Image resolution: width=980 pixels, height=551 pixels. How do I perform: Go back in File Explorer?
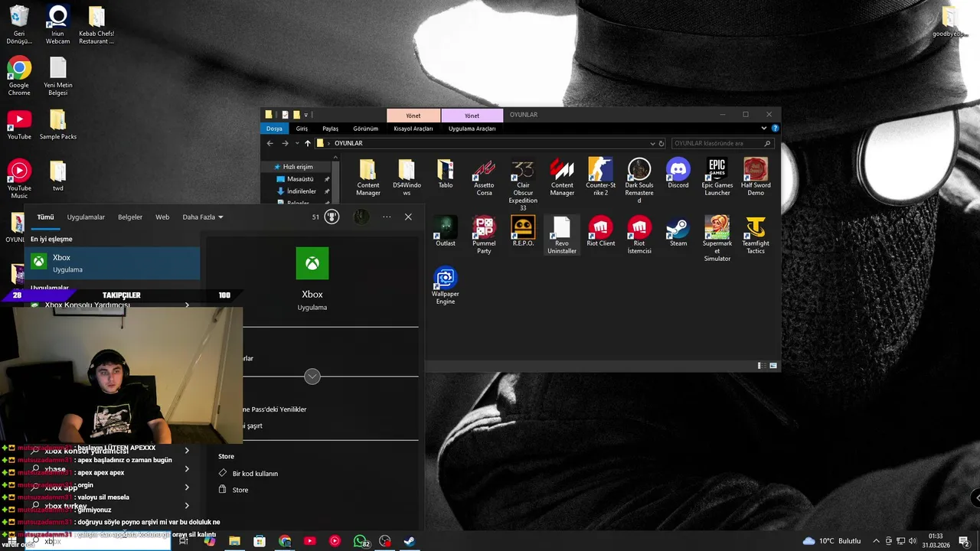(269, 143)
